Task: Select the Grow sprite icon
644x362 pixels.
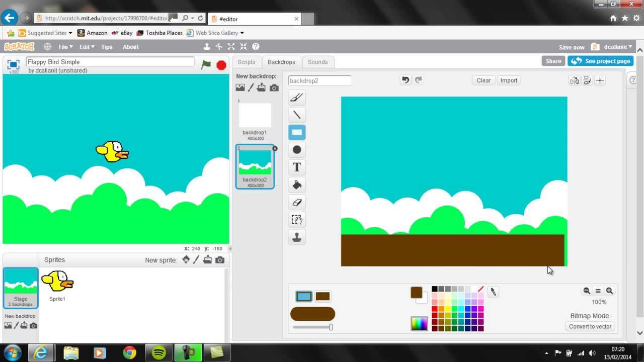Action: click(x=231, y=46)
